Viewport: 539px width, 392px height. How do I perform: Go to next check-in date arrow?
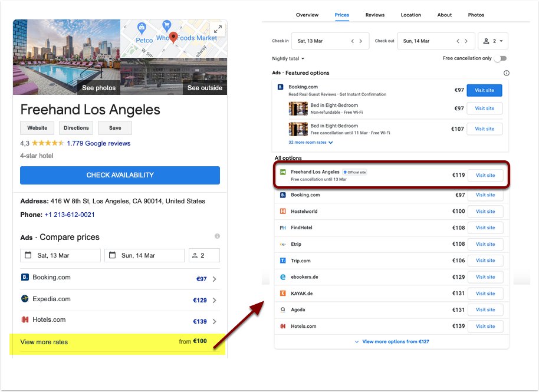(360, 41)
